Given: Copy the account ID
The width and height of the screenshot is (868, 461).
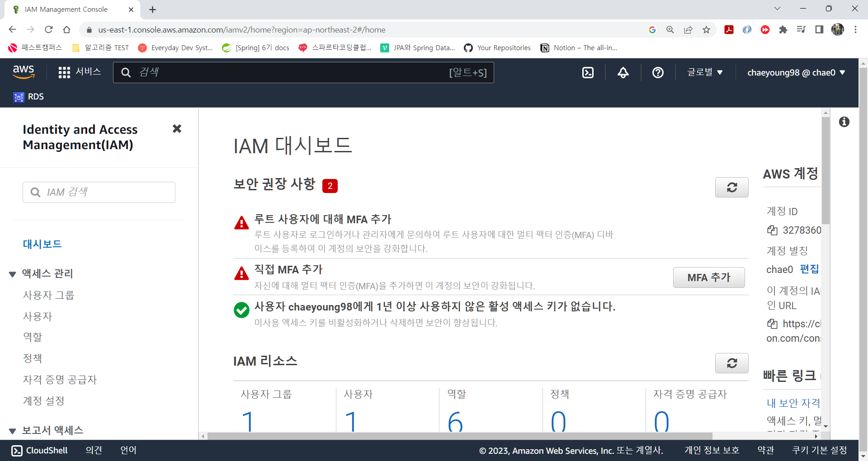Looking at the screenshot, I should [x=772, y=230].
